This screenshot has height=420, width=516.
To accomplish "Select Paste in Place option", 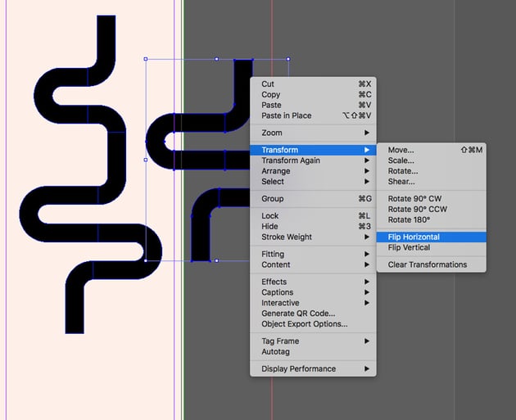I will (x=287, y=115).
